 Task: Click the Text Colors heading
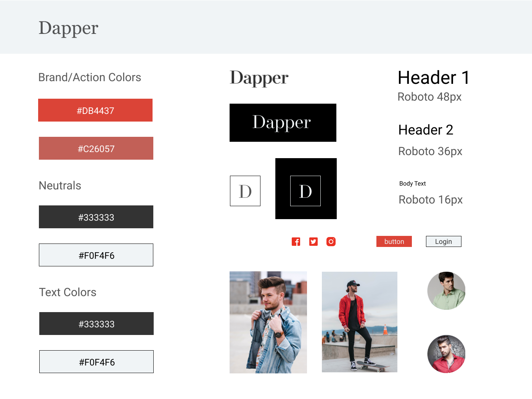pyautogui.click(x=68, y=292)
